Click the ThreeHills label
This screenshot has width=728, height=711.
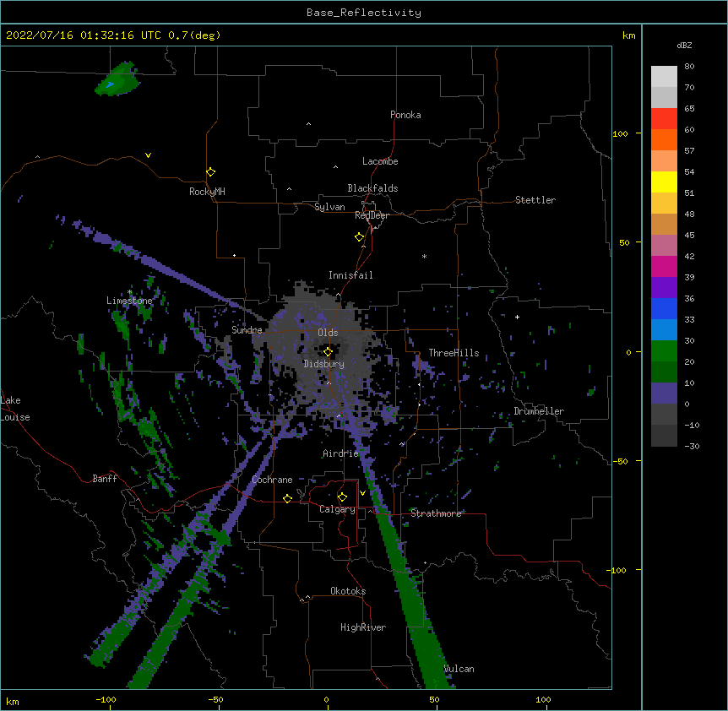pos(454,353)
